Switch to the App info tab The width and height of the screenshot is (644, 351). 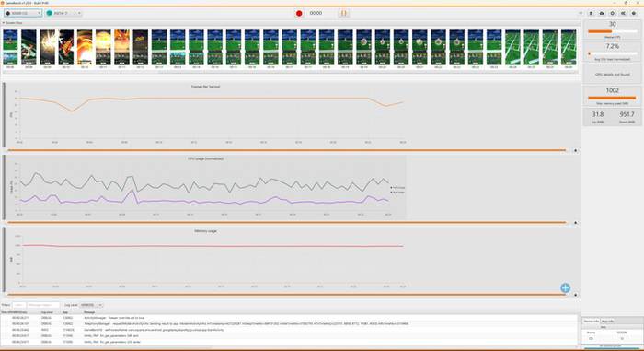pos(607,321)
